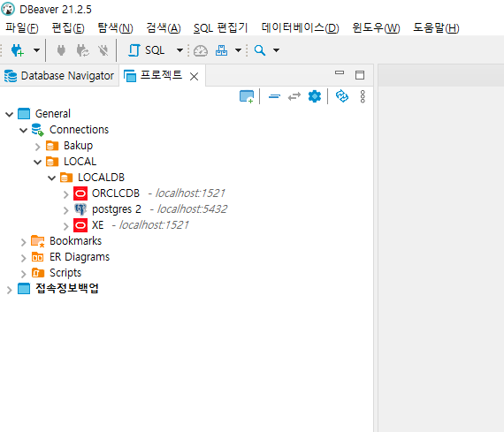Expand the postgres 2 connection arrow
This screenshot has width=504, height=432.
[66, 210]
